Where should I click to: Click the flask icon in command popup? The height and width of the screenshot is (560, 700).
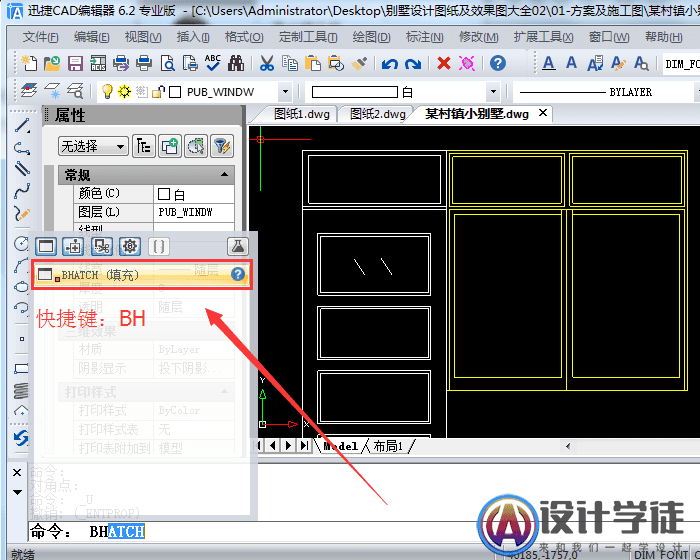point(238,246)
